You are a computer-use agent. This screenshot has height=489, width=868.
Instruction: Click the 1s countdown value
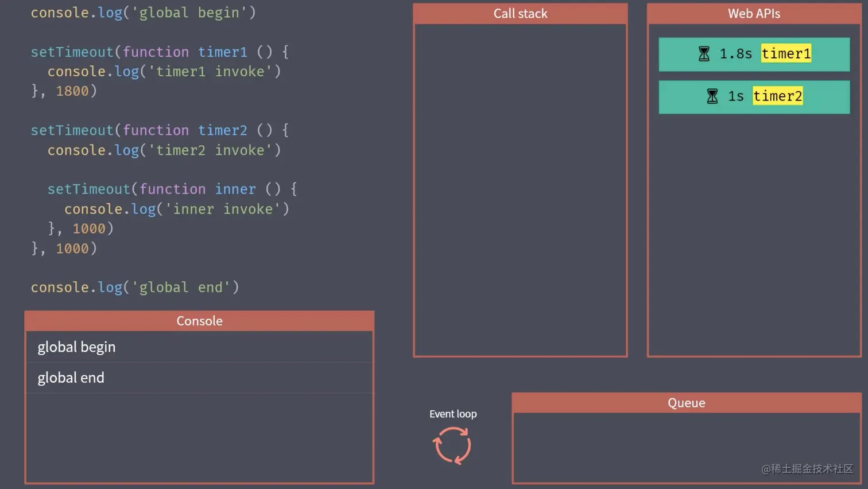click(x=735, y=96)
